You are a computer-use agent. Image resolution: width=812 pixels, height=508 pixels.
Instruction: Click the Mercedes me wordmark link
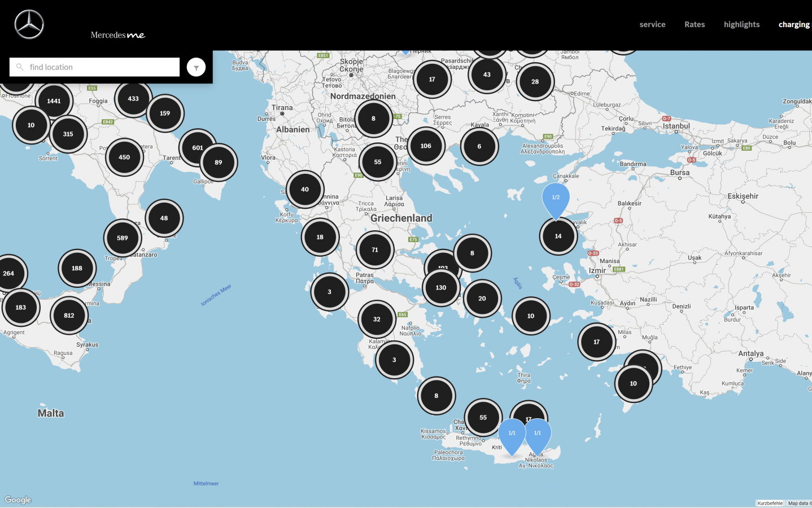click(x=117, y=35)
